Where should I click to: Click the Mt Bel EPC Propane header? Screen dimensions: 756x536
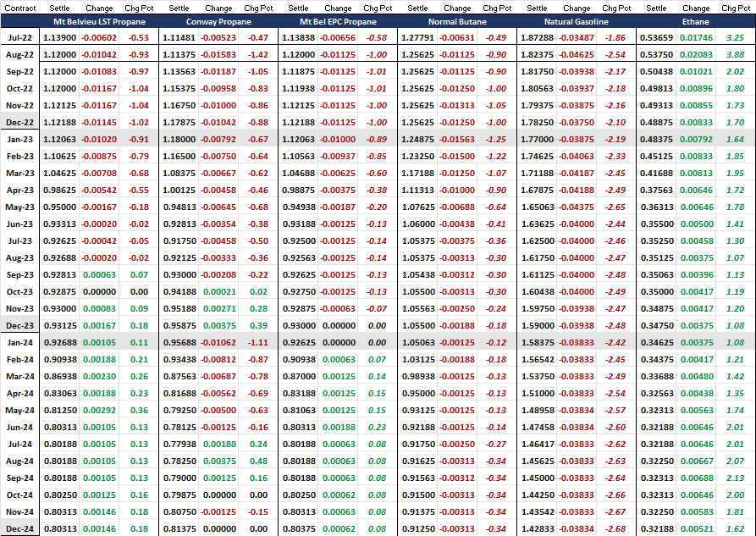click(x=338, y=22)
